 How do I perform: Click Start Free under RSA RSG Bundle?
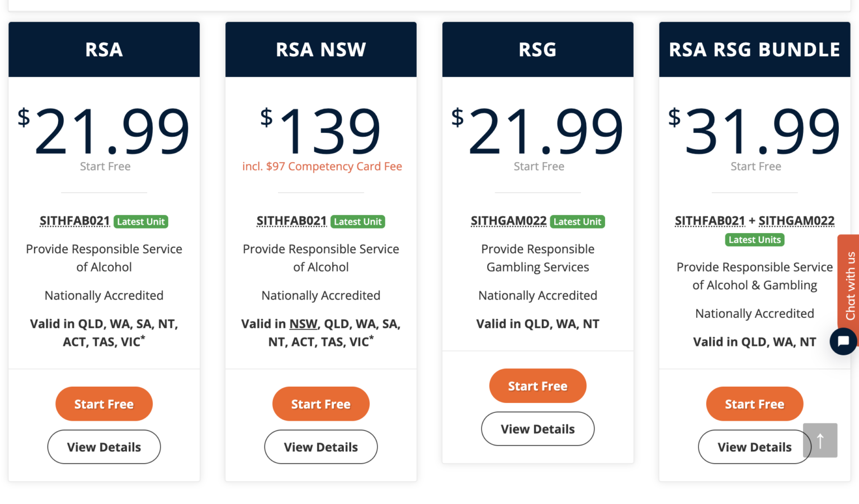[754, 404]
